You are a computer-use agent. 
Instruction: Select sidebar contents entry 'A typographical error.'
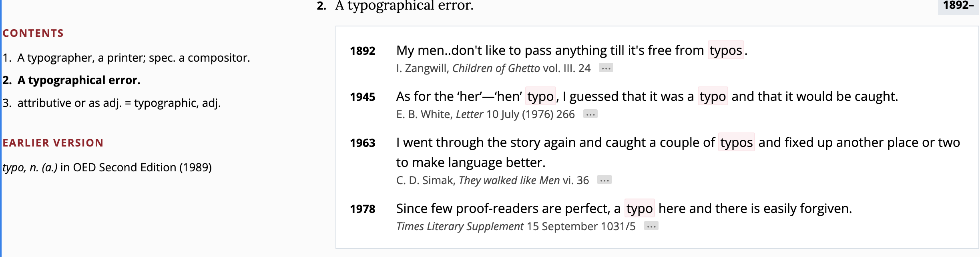coord(78,80)
